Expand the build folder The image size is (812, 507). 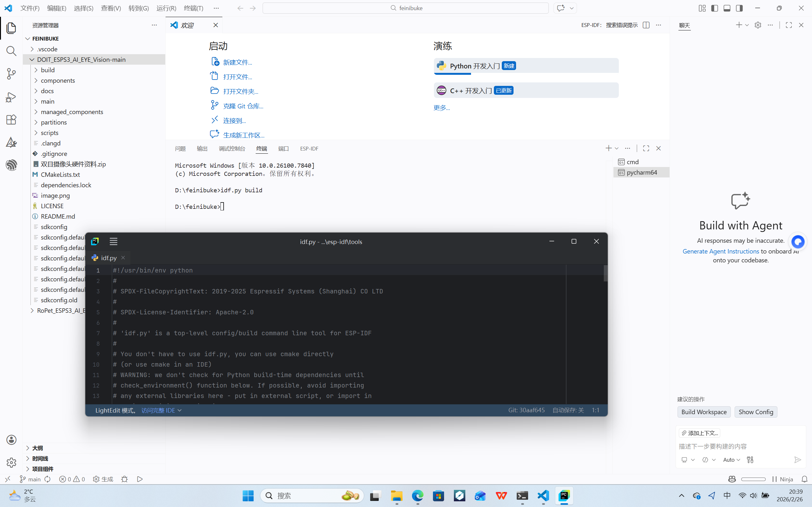(48, 70)
